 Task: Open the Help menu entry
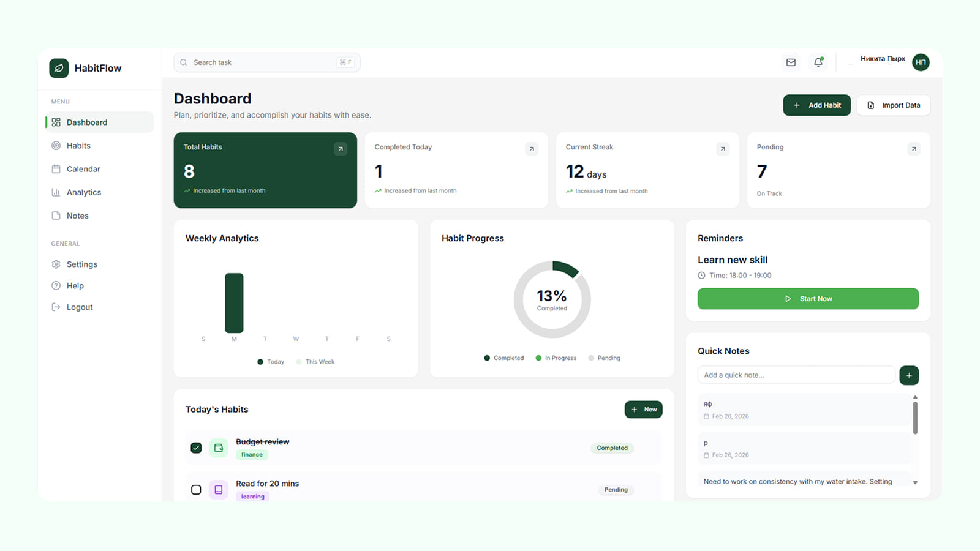tap(75, 285)
